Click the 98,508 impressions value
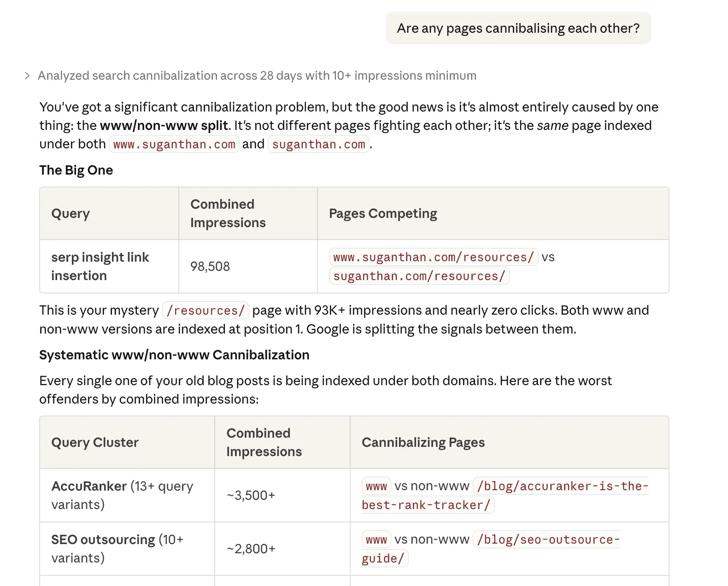The width and height of the screenshot is (728, 586). point(210,266)
